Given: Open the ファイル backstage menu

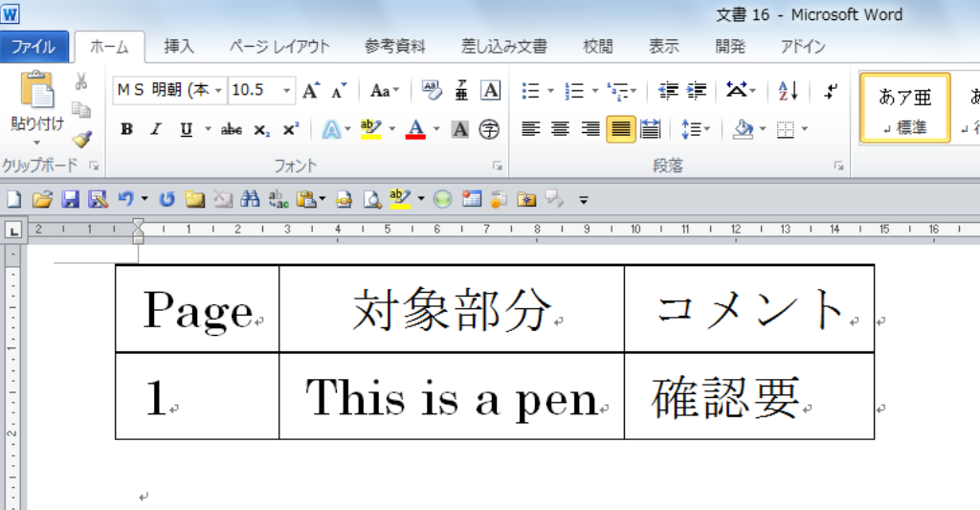Looking at the screenshot, I should 33,46.
